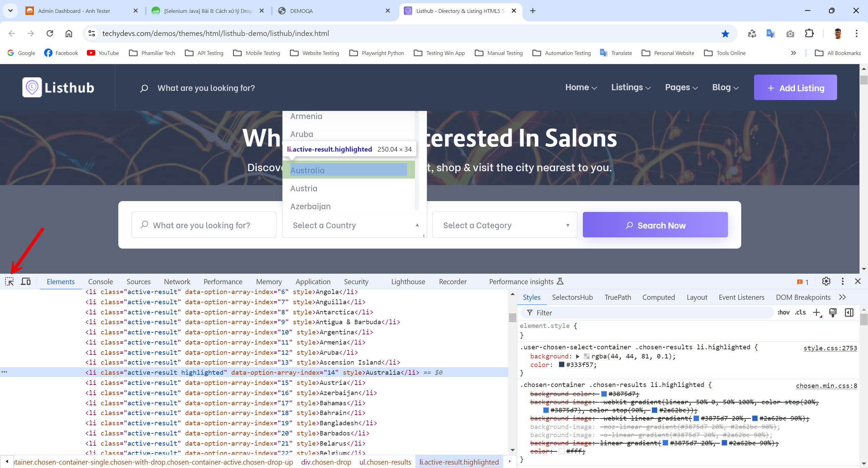The width and height of the screenshot is (868, 468).
Task: Click the Styles Filter input field
Action: (648, 313)
